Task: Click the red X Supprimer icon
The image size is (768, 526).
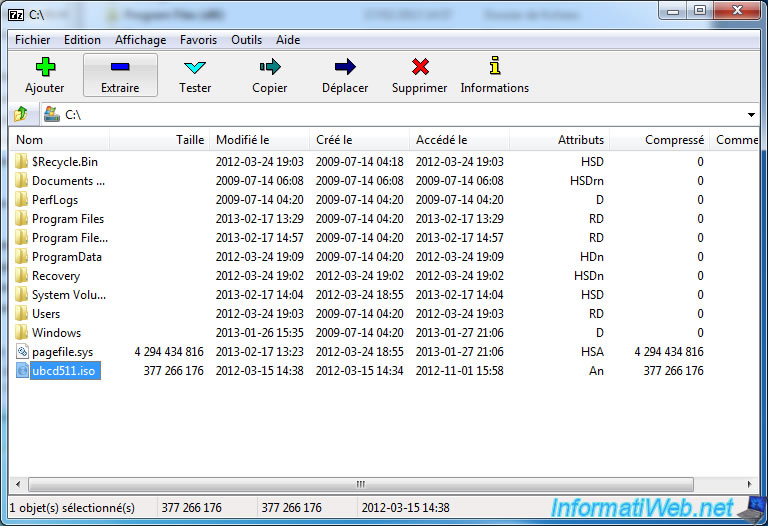Action: pyautogui.click(x=420, y=68)
